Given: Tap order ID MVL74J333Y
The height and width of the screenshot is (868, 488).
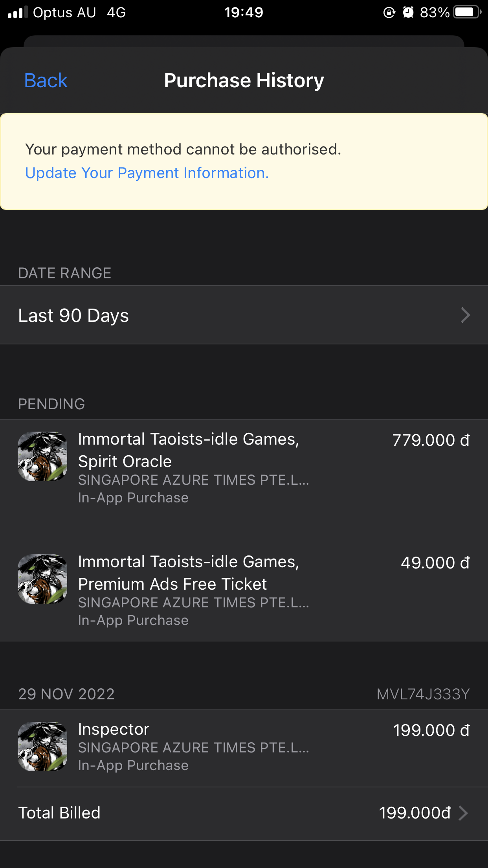Looking at the screenshot, I should coord(423,694).
